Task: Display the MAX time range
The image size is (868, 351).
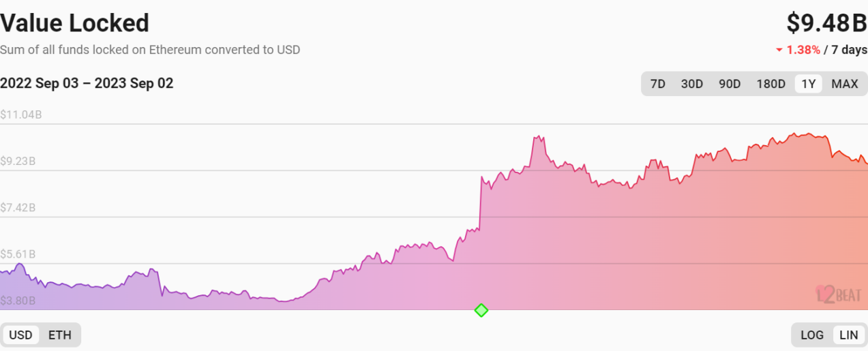Action: coord(845,84)
